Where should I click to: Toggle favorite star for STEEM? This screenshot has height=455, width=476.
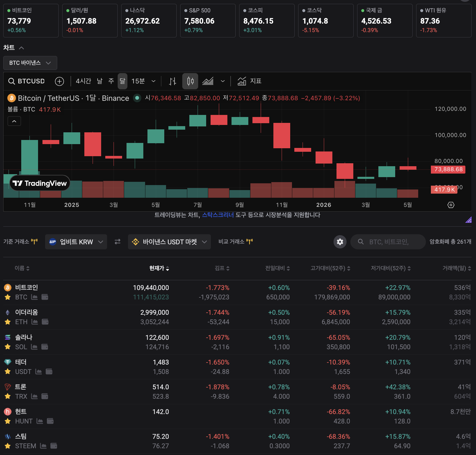point(8,446)
